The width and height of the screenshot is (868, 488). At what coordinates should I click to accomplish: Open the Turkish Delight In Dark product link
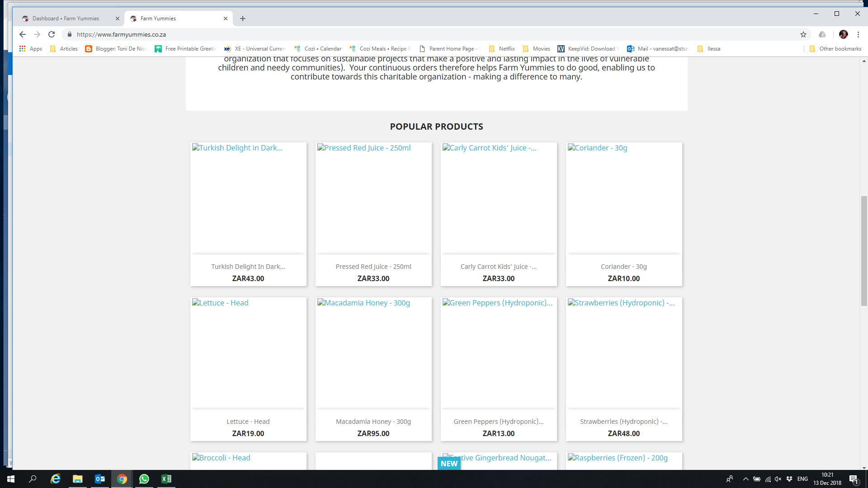pyautogui.click(x=248, y=267)
